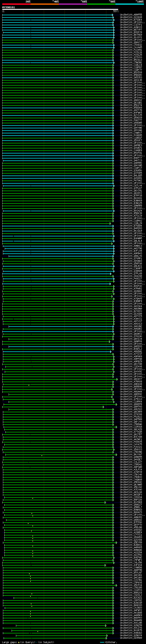Click the white query sequence bar

pos(60,10)
